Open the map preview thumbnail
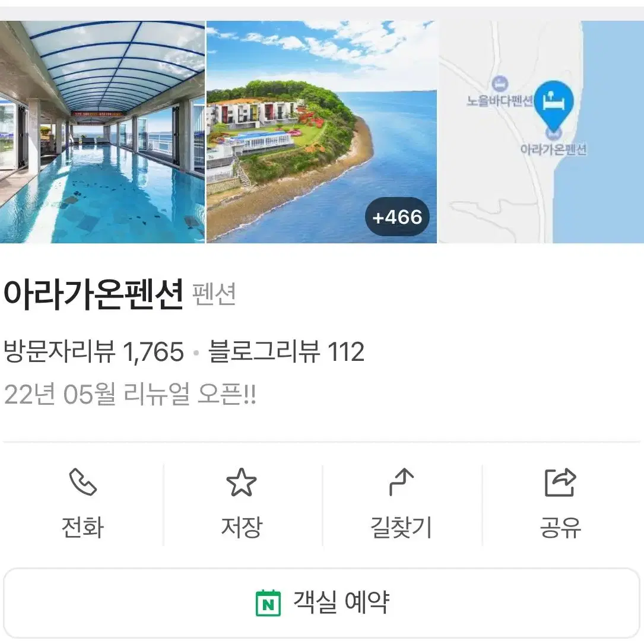Screen dimensions: 644x644 click(x=541, y=132)
